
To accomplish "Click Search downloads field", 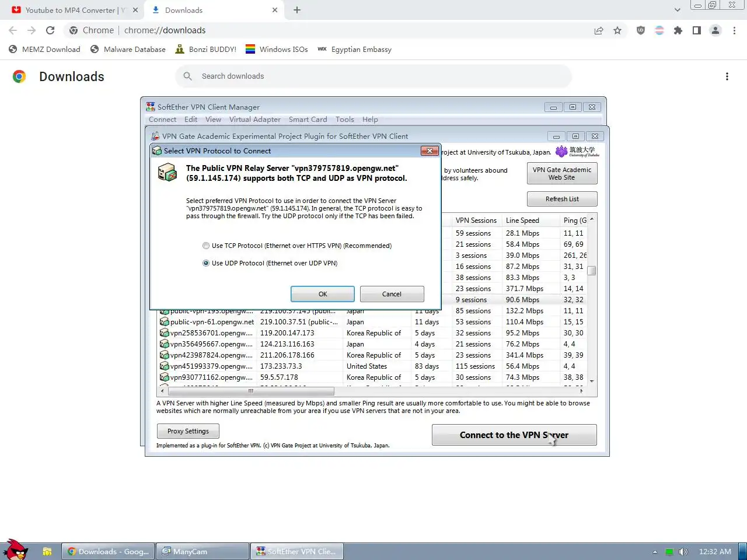I will coord(373,76).
